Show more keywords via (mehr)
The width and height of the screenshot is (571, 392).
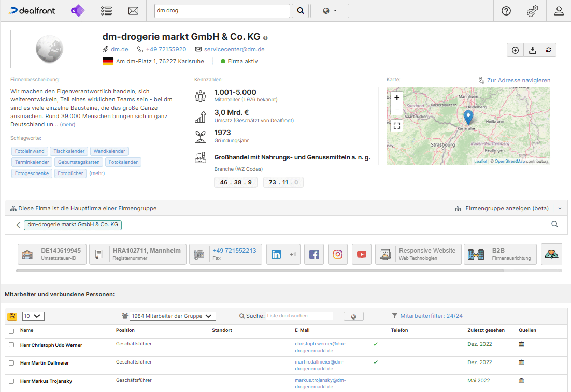pos(97,173)
